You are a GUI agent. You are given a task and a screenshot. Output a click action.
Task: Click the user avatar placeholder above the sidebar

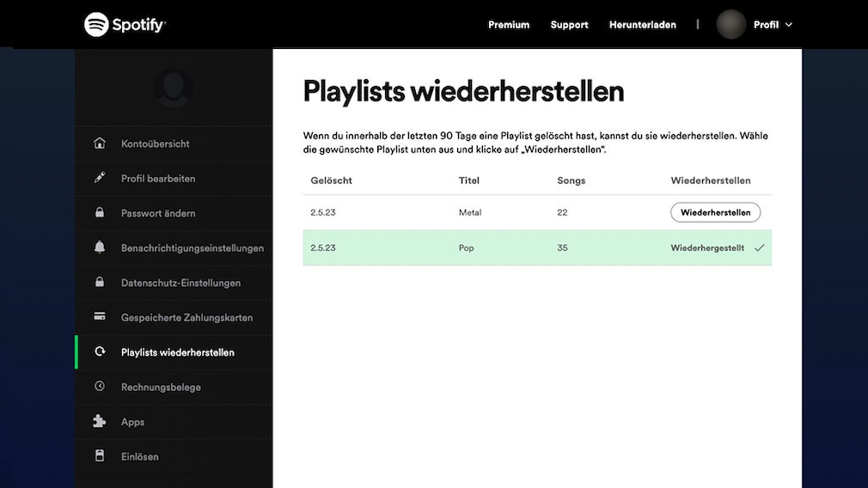pos(173,88)
